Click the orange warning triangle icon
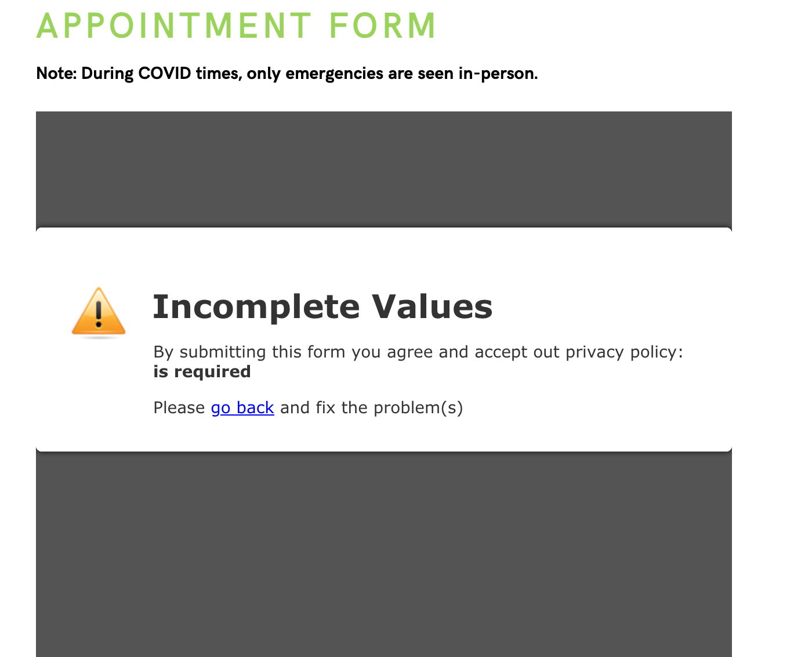Screen dimensions: 812x657 coord(99,311)
